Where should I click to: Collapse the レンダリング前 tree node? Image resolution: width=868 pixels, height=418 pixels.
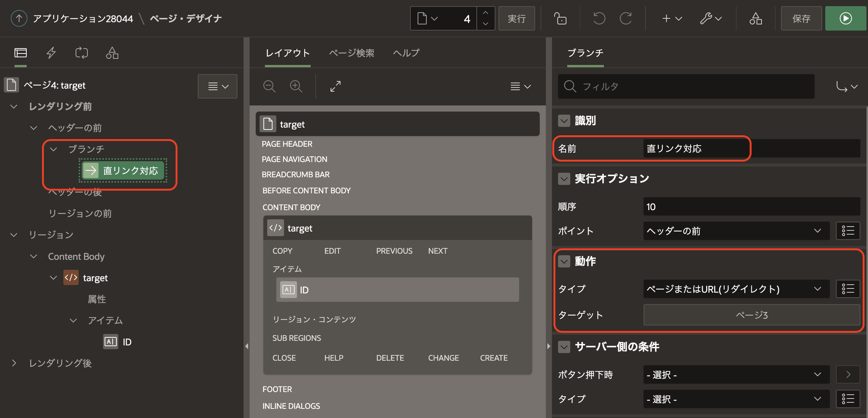tap(14, 107)
